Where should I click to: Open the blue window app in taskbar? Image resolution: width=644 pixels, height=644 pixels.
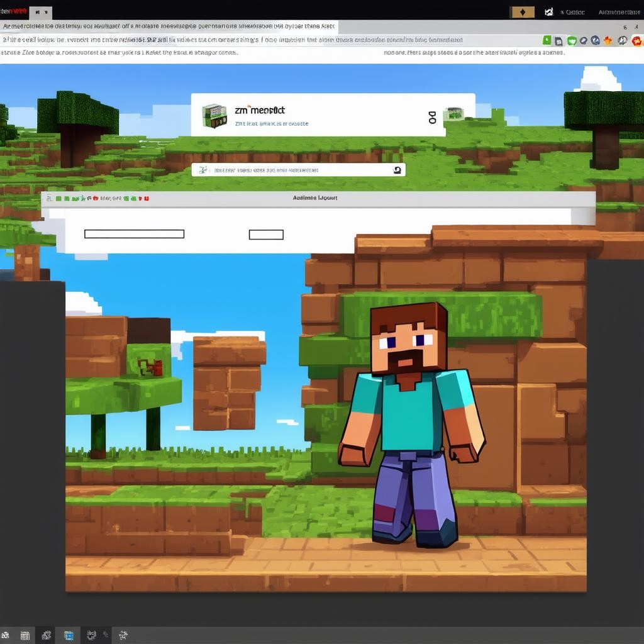click(69, 635)
